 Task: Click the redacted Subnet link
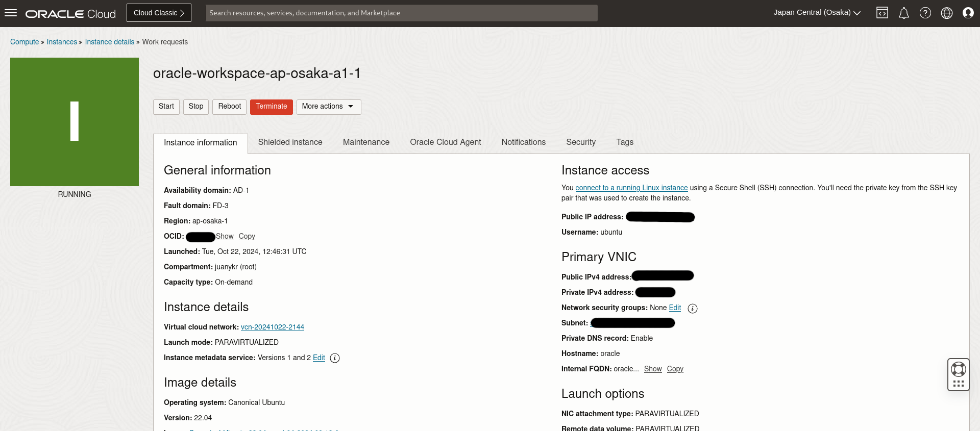tap(633, 323)
